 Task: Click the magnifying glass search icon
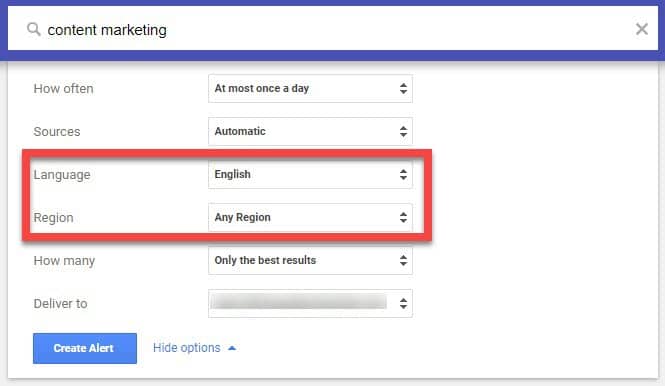coord(34,29)
